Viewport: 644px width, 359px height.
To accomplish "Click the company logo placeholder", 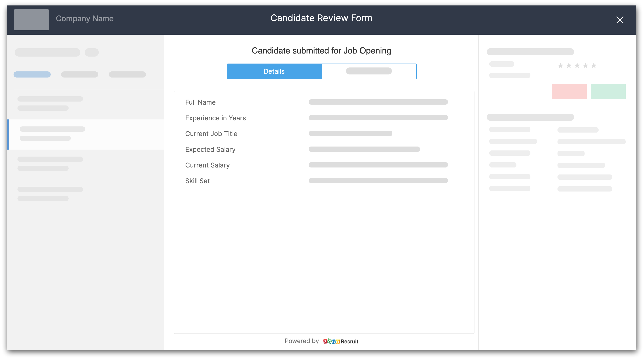I will point(31,20).
